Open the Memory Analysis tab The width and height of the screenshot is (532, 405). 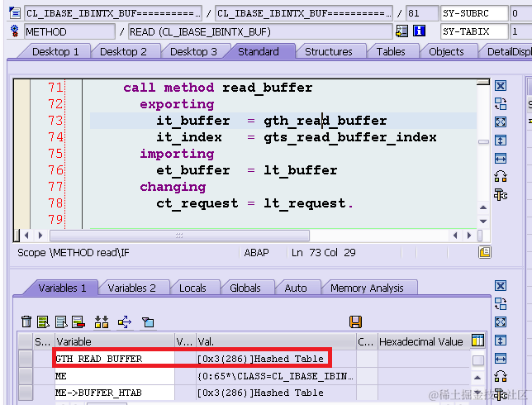point(367,288)
